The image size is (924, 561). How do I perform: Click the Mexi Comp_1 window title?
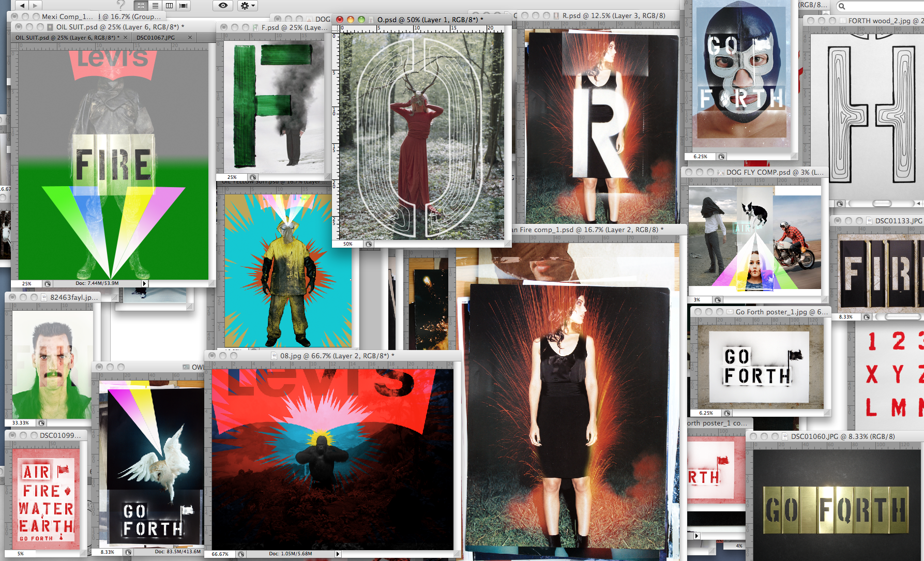pos(67,17)
